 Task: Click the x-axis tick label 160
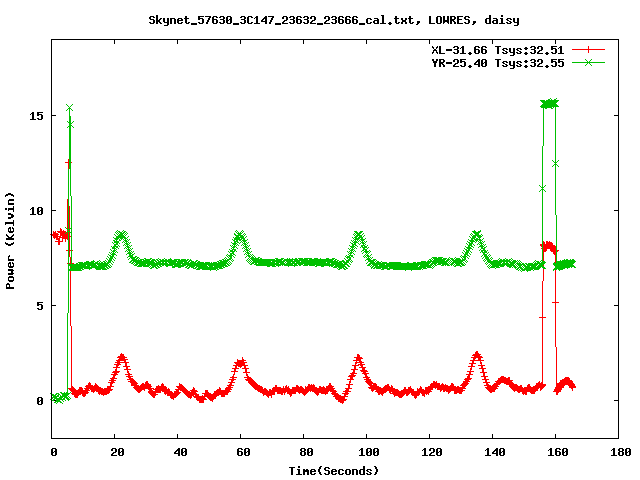[557, 452]
